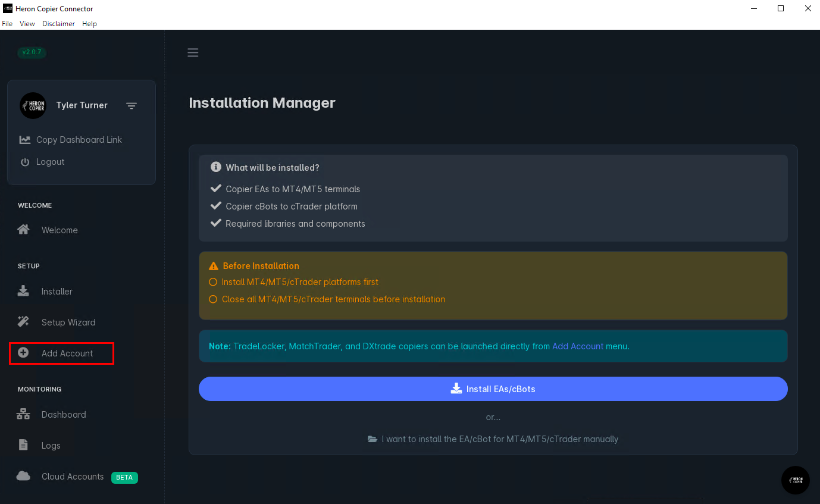Launch the Setup Wizard
820x504 pixels.
(x=68, y=323)
